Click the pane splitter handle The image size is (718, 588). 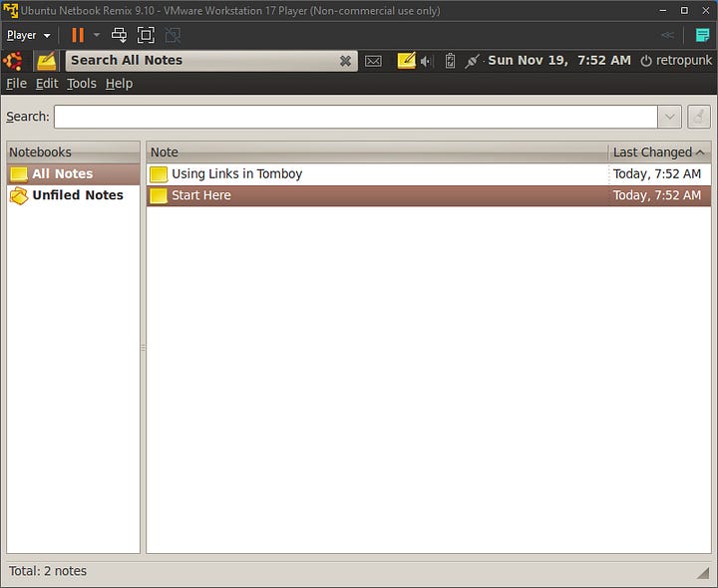pyautogui.click(x=143, y=348)
